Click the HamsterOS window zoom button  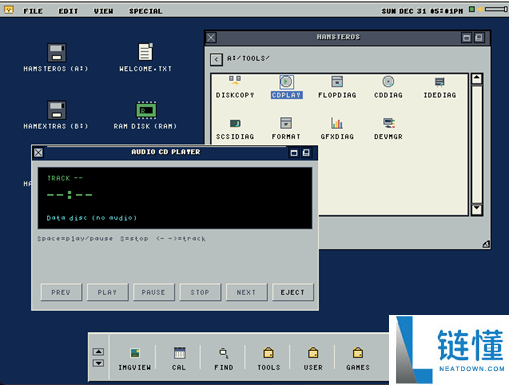click(x=467, y=37)
